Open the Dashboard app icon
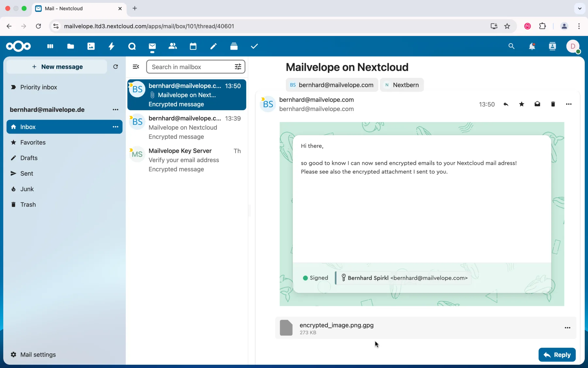Image resolution: width=588 pixels, height=368 pixels. [50, 46]
